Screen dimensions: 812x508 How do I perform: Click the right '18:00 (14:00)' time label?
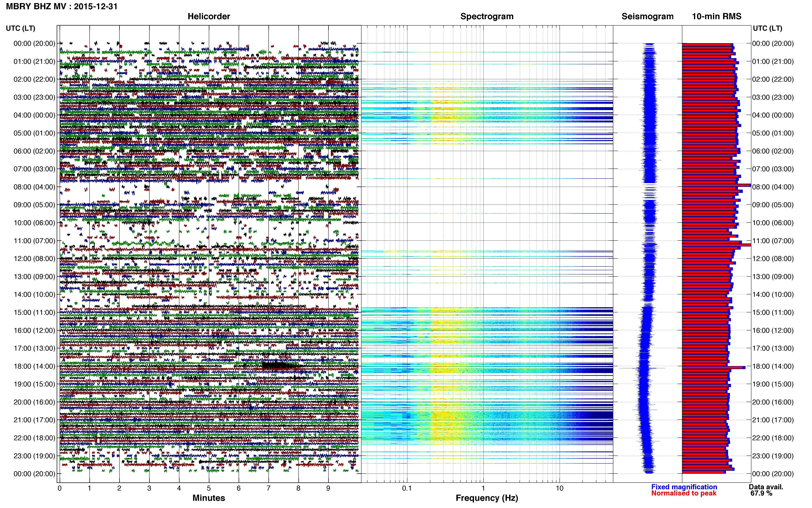773,366
